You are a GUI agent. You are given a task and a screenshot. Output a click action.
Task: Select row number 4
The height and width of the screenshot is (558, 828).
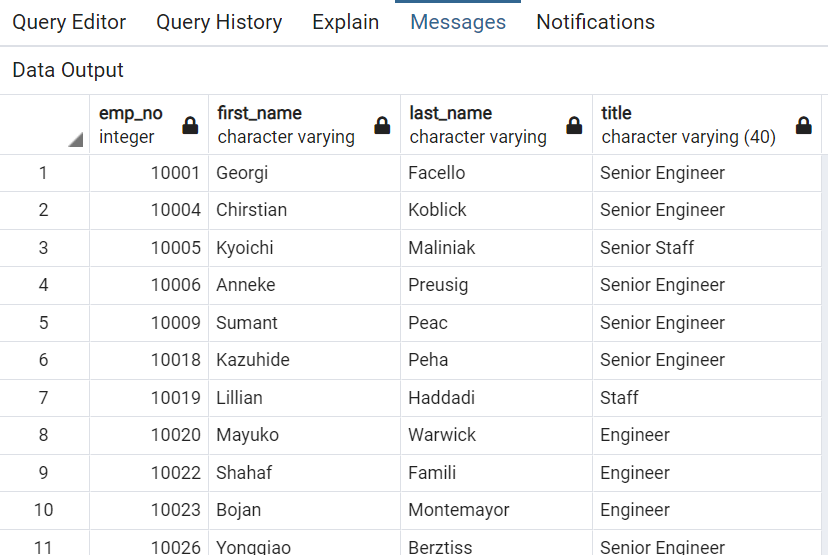point(44,285)
